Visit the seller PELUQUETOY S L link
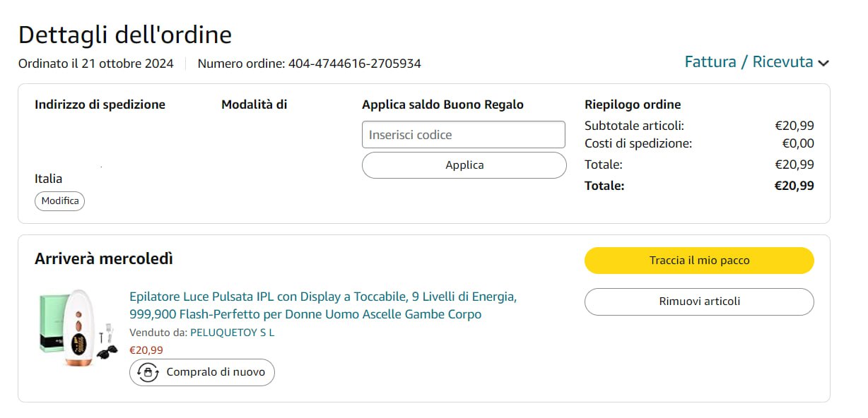Image resolution: width=868 pixels, height=418 pixels. click(233, 333)
